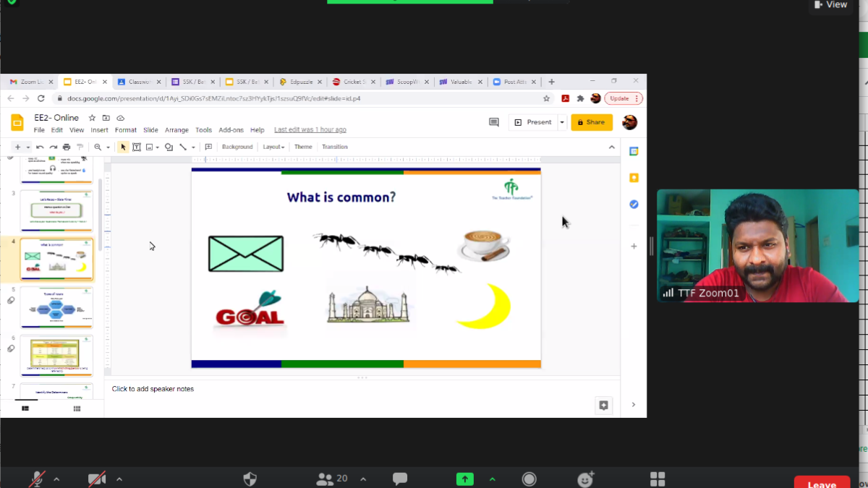Click the Zoom record button
868x488 pixels.
pos(529,479)
